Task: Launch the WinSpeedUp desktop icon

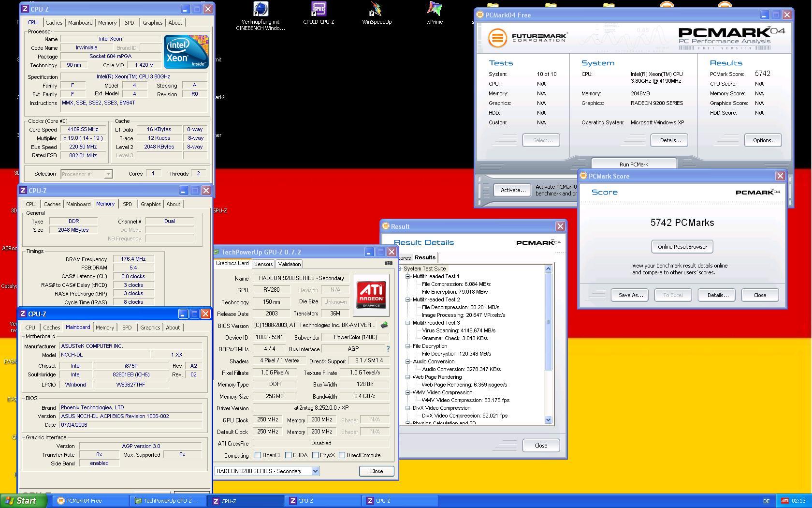Action: pyautogui.click(x=377, y=13)
